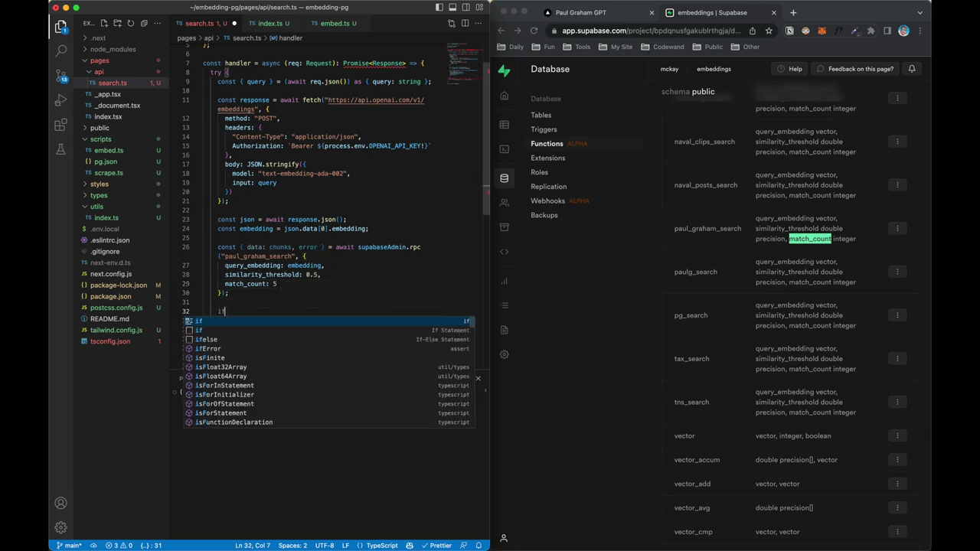Show VS Code notifications from status bar bell
Screen dimensions: 980x551
tap(479, 546)
